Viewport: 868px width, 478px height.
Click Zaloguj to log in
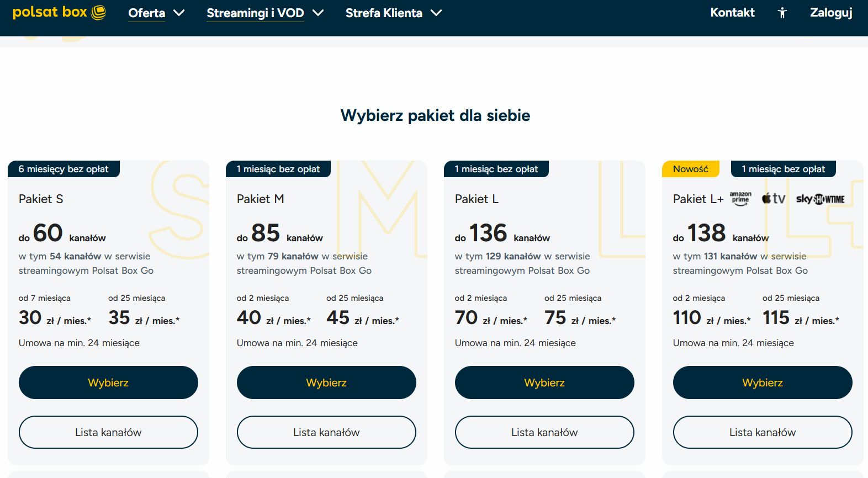pos(831,13)
